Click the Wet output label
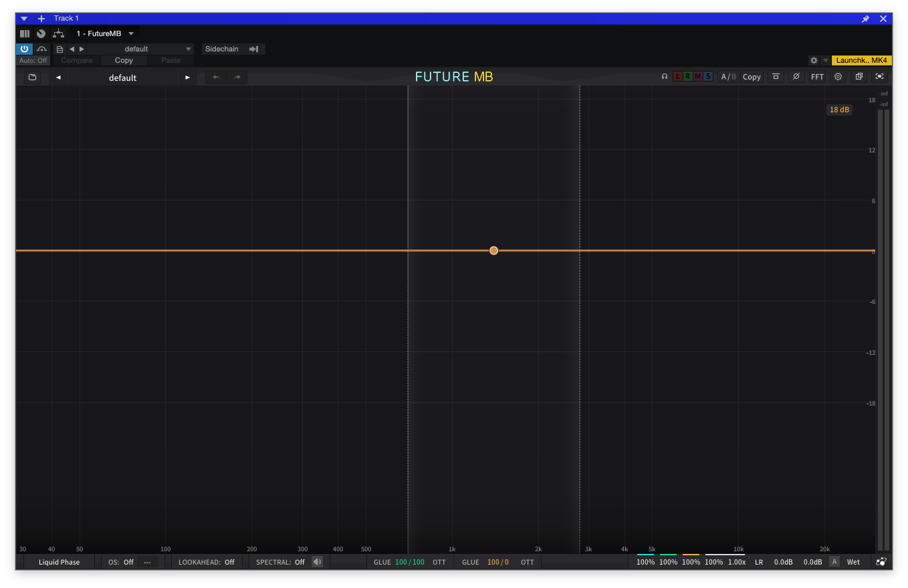Screen dimensions: 908x588 (x=854, y=562)
